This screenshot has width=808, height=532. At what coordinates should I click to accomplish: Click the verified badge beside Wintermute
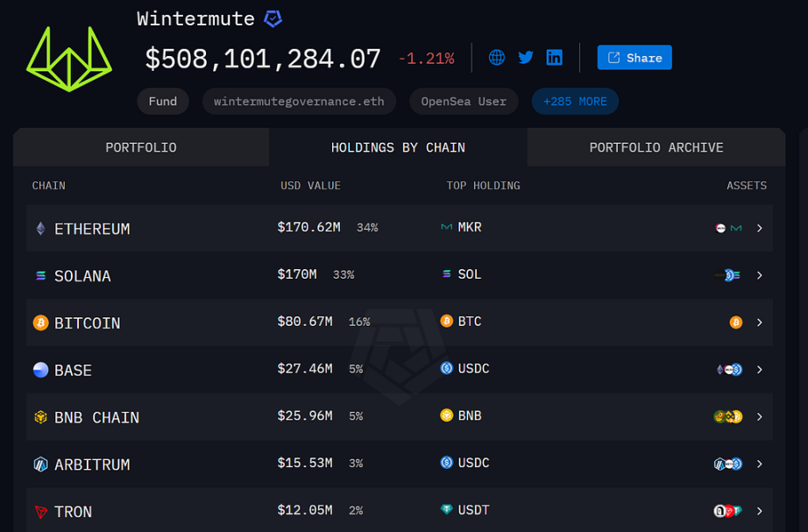pyautogui.click(x=273, y=18)
